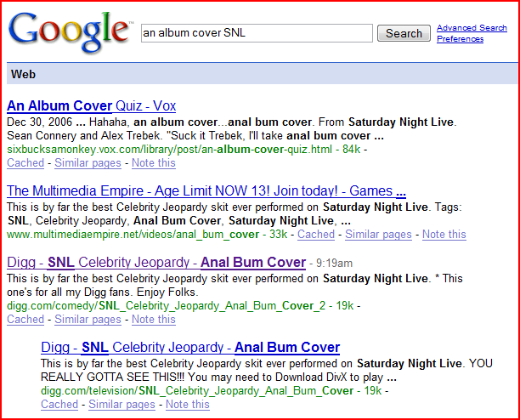Open Cached link under digg.com/comedy result
The height and width of the screenshot is (420, 520).
tap(25, 319)
